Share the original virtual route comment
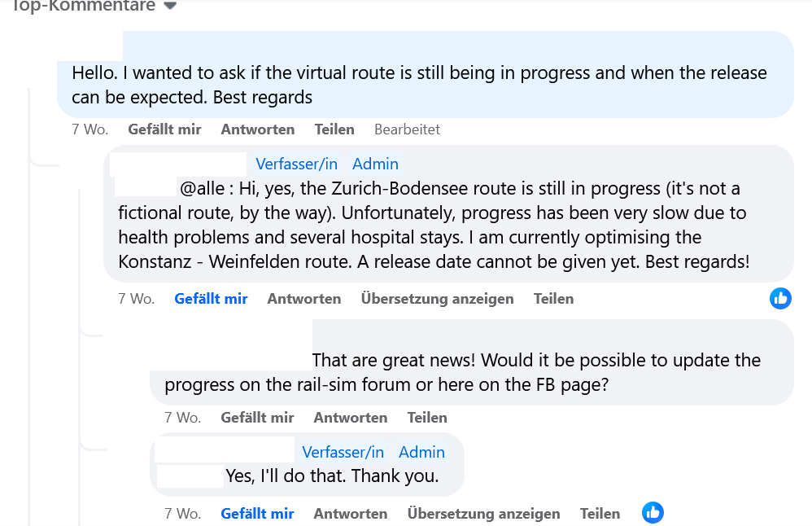The height and width of the screenshot is (526, 812). (334, 129)
